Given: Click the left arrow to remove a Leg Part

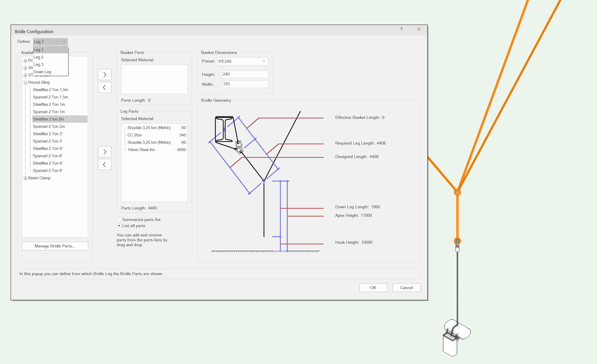Looking at the screenshot, I should pyautogui.click(x=104, y=164).
